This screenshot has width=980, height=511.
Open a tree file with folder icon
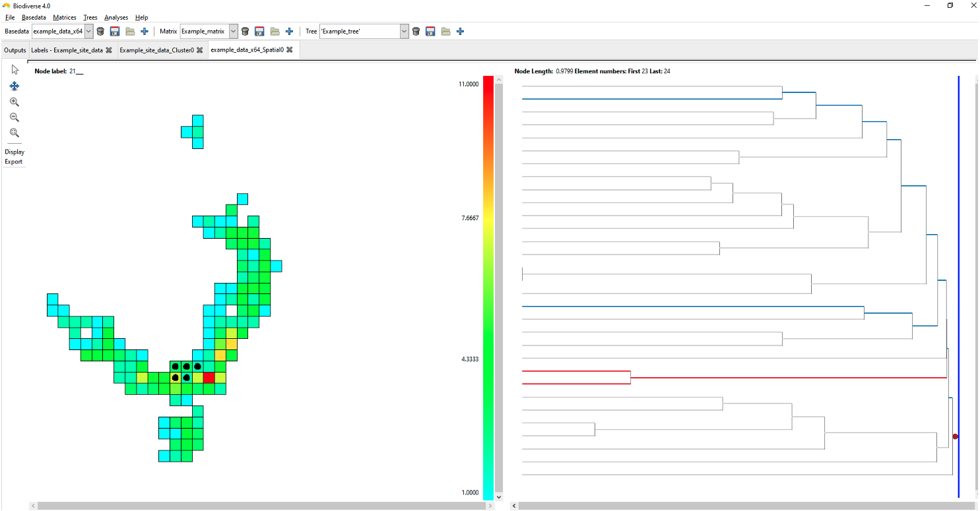(x=446, y=31)
